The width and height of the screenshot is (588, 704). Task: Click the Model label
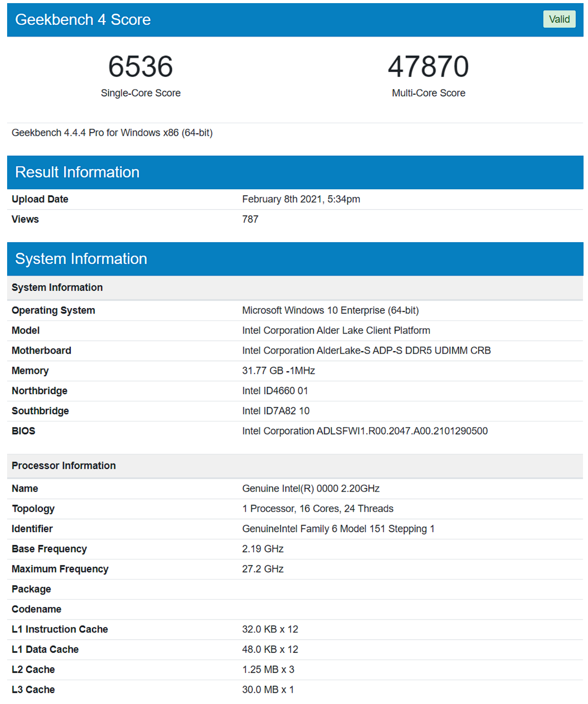(x=26, y=330)
